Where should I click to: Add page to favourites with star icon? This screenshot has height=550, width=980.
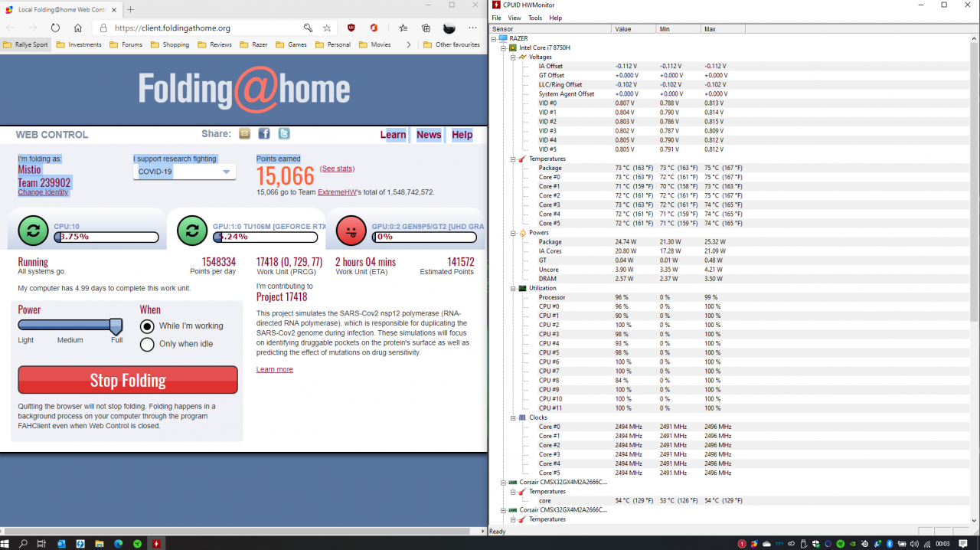(x=327, y=28)
